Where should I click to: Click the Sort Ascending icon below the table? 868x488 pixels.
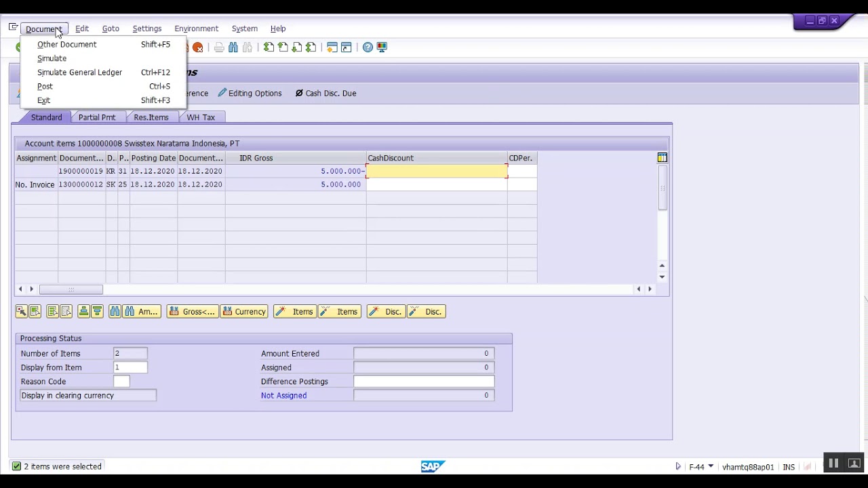point(83,312)
